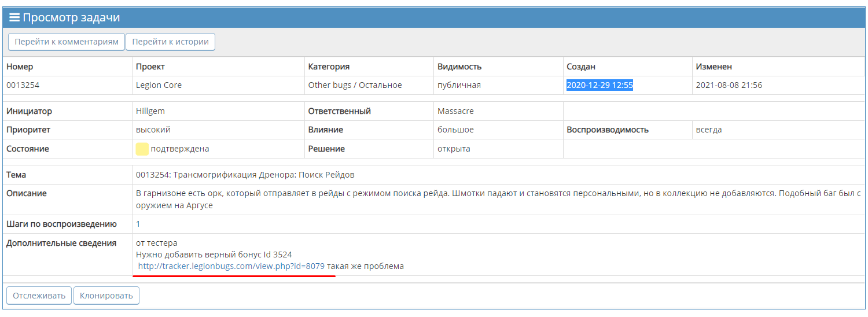Click the issue number 0013254 value

pyautogui.click(x=23, y=85)
